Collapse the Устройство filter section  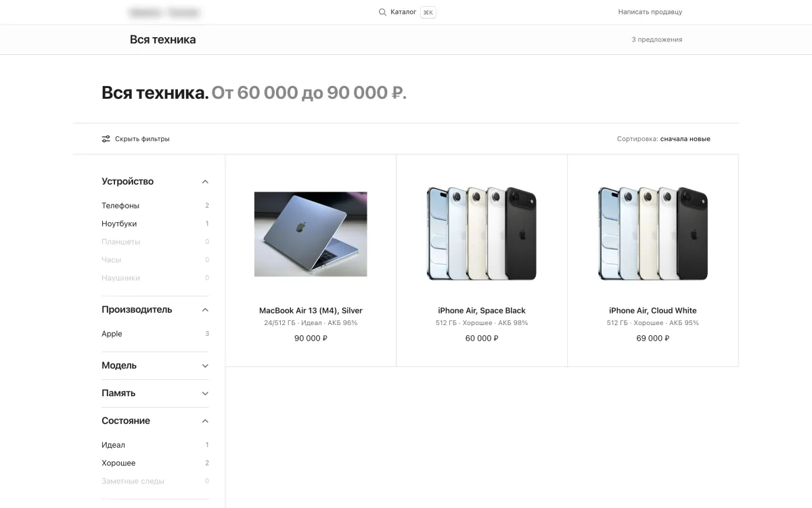[155, 182]
